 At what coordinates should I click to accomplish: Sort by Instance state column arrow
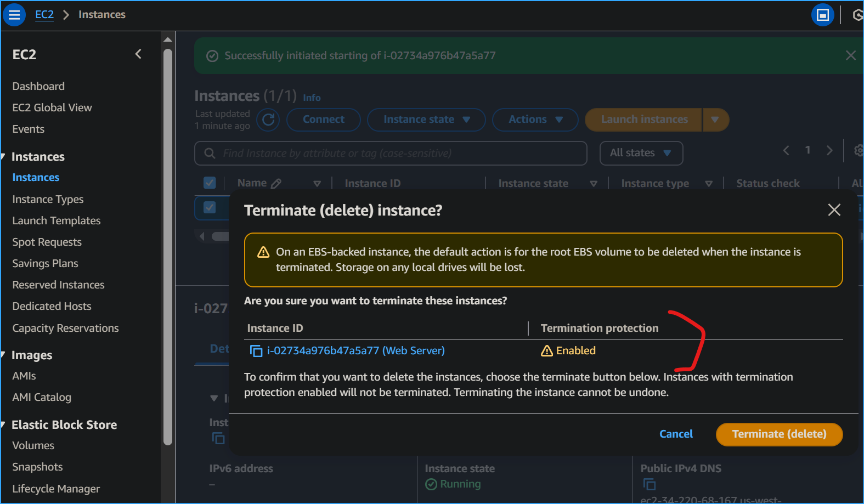pos(594,184)
